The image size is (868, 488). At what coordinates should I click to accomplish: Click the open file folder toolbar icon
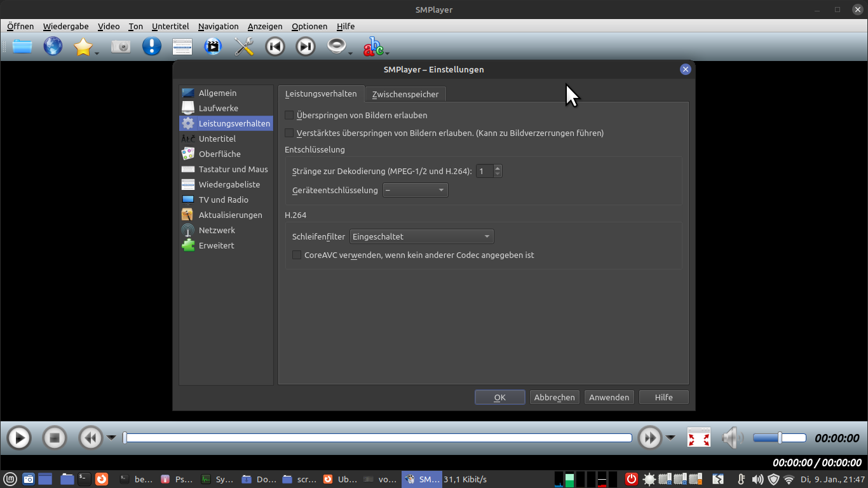tap(22, 46)
